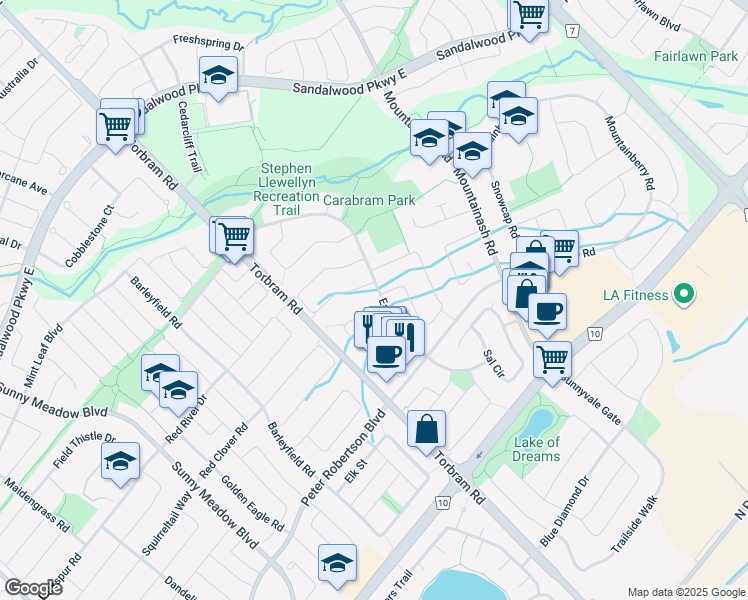Screen dimensions: 748x600
Task: Select the Elk St street label
Action: pyautogui.click(x=356, y=471)
